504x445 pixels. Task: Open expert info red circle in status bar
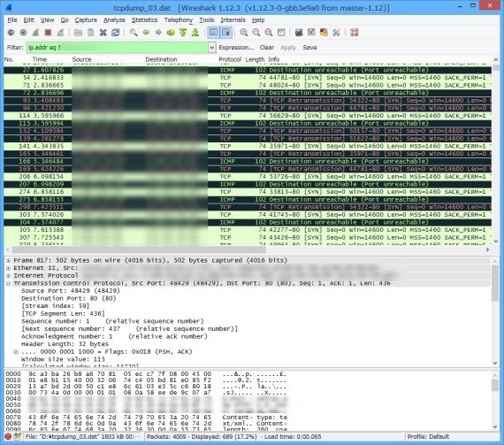point(8,436)
